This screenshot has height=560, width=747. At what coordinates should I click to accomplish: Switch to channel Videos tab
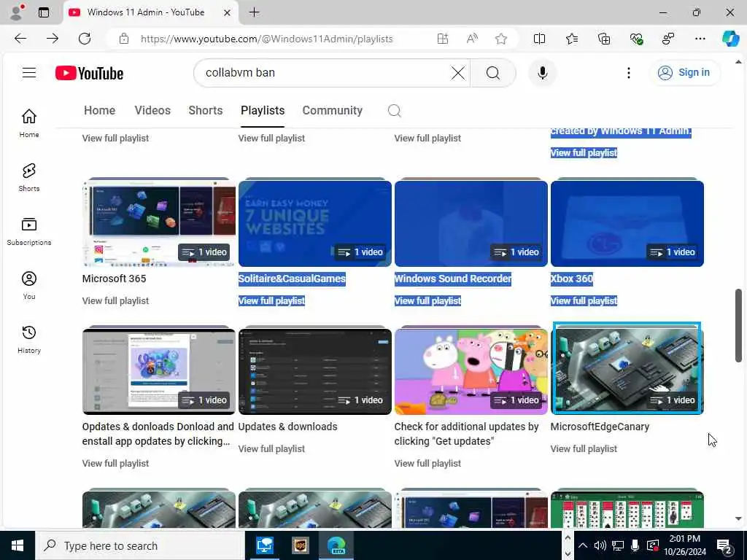coord(152,111)
